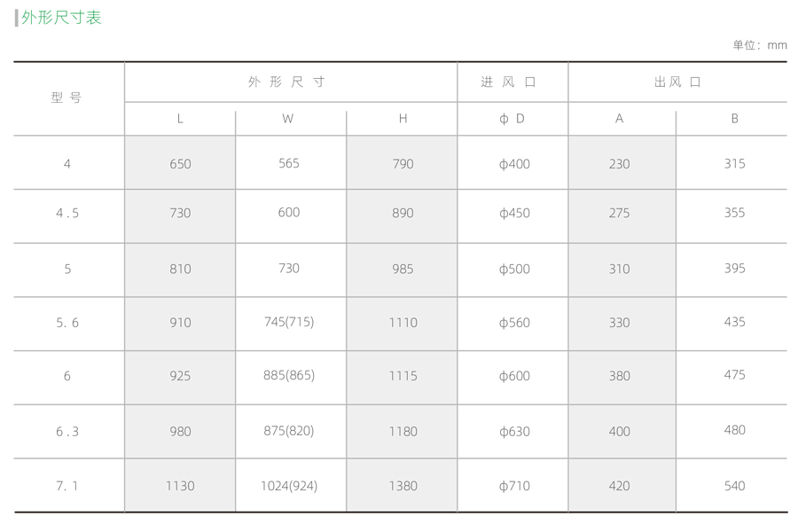Viewport: 798px width, 532px height.
Task: Click the H column subheader
Action: pos(403,119)
